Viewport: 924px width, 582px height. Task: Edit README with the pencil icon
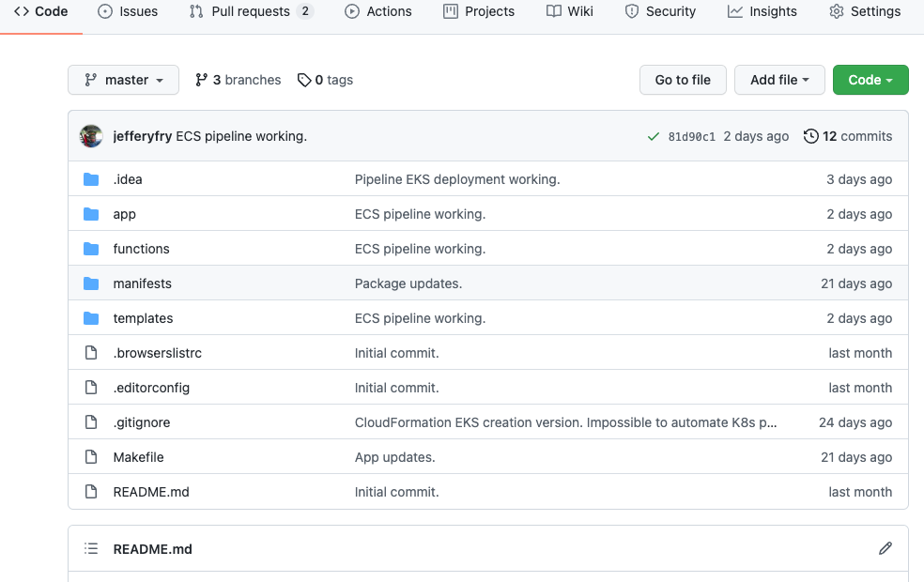885,548
